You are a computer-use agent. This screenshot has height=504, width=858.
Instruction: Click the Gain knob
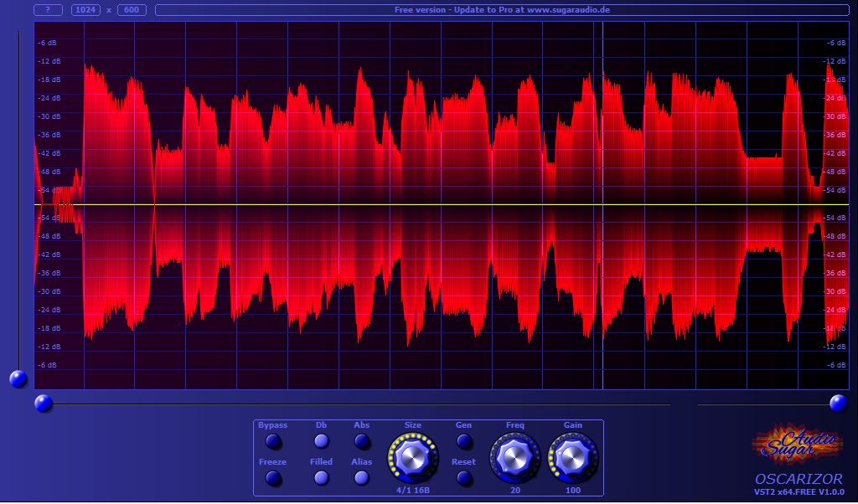(573, 458)
